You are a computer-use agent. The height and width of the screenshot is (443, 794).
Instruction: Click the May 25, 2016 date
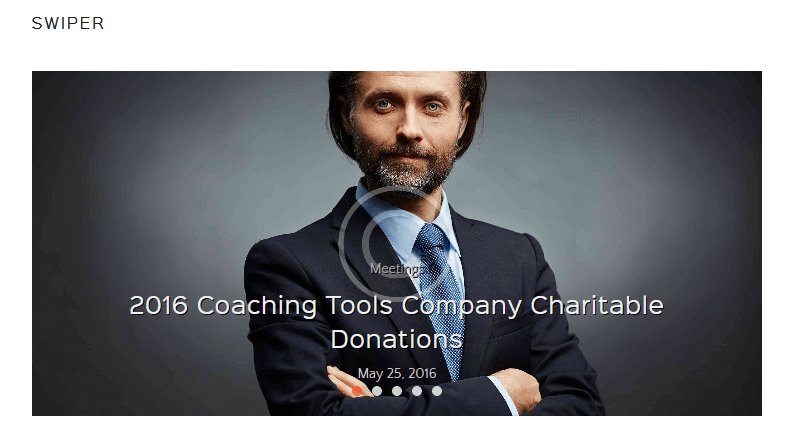click(x=396, y=374)
